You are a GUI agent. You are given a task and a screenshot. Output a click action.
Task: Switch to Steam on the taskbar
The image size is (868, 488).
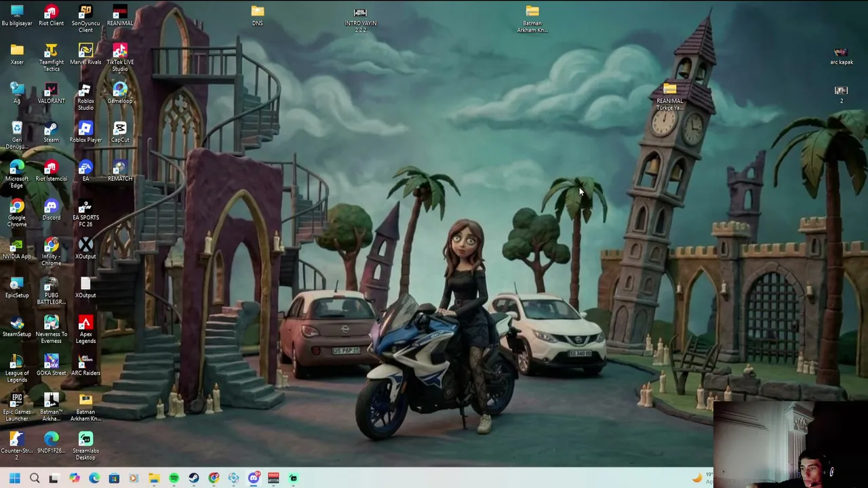194,479
